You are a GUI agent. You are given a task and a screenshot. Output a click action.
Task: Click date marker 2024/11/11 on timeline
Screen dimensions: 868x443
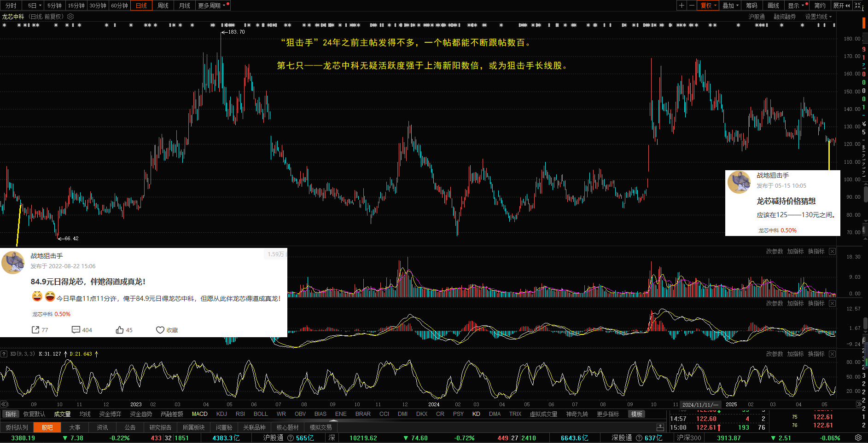pyautogui.click(x=700, y=405)
